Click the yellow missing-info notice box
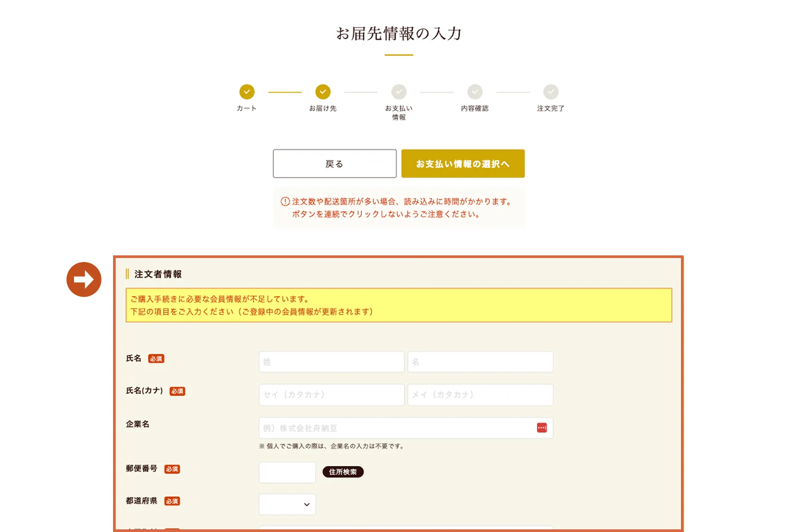The height and width of the screenshot is (532, 798). pyautogui.click(x=399, y=305)
